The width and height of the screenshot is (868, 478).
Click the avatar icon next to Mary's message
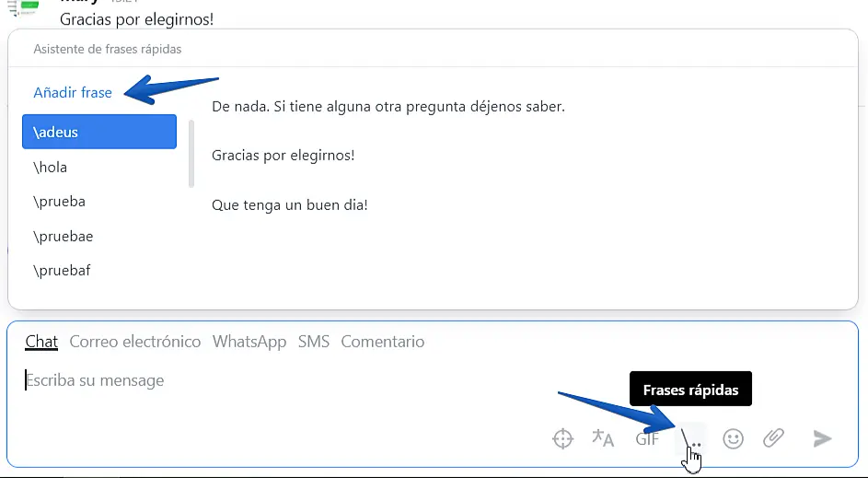pyautogui.click(x=23, y=7)
